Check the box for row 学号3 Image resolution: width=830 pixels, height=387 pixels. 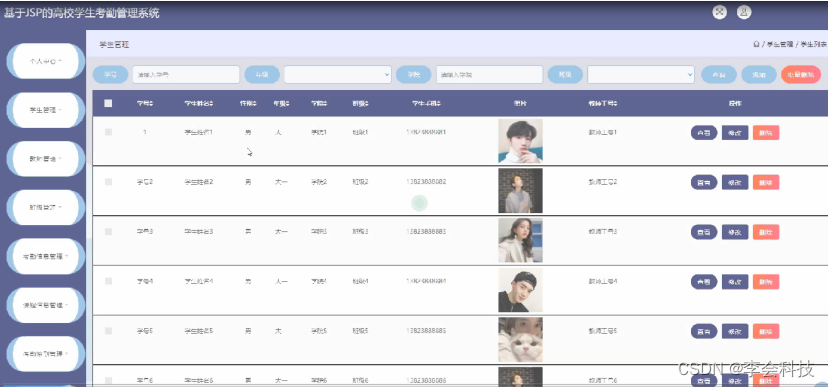point(109,231)
